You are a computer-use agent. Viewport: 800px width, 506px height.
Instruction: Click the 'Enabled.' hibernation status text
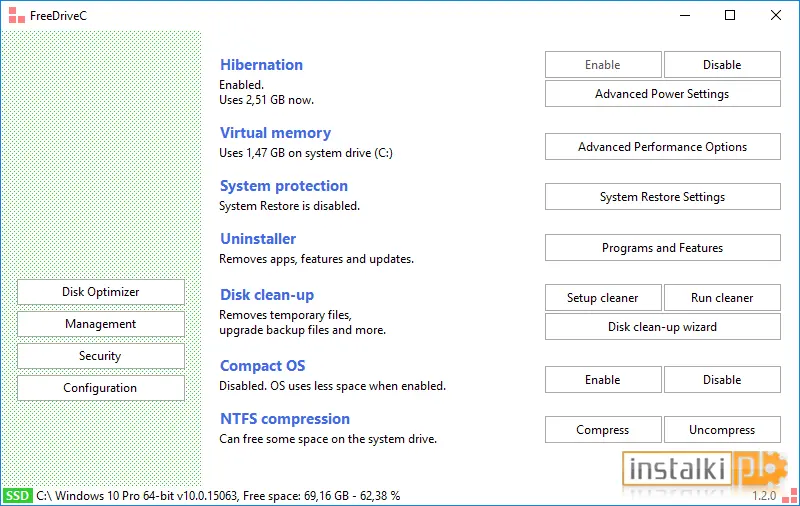[241, 85]
